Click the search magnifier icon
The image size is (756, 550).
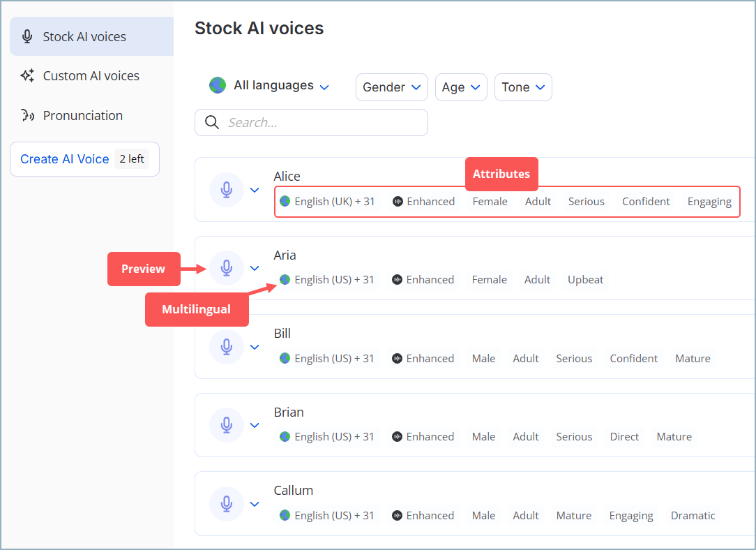click(x=212, y=123)
